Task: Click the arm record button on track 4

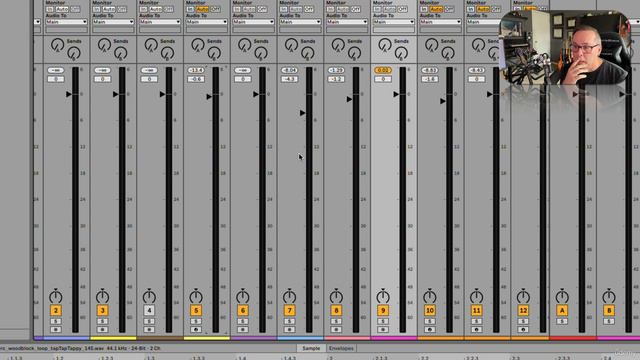Action: (149, 329)
